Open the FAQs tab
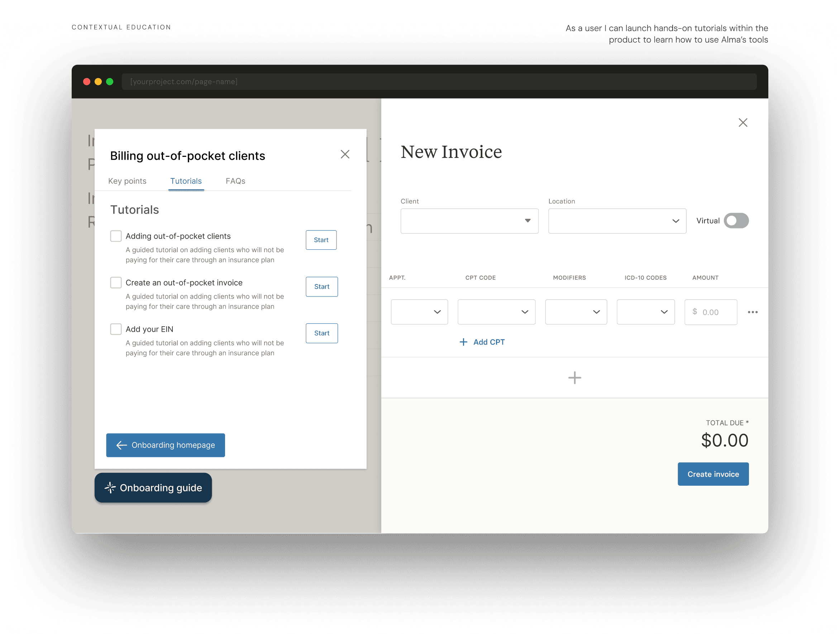The width and height of the screenshot is (840, 634). (x=235, y=181)
